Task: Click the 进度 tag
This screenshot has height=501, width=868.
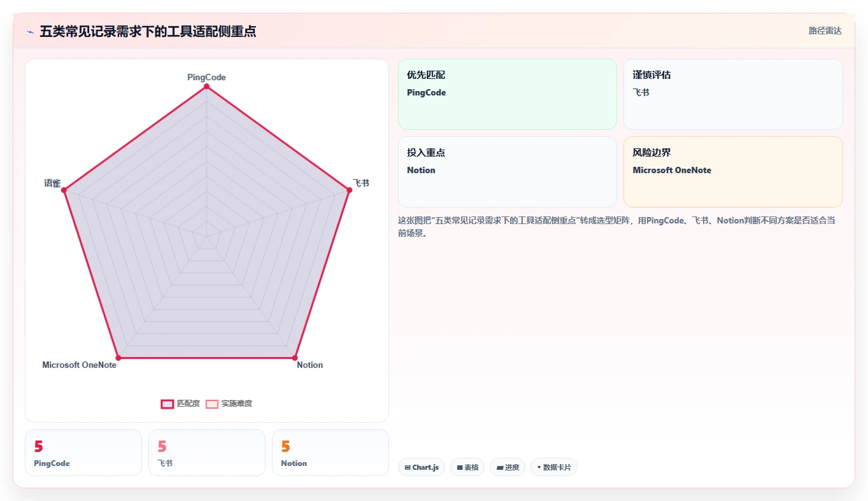Action: pyautogui.click(x=508, y=467)
